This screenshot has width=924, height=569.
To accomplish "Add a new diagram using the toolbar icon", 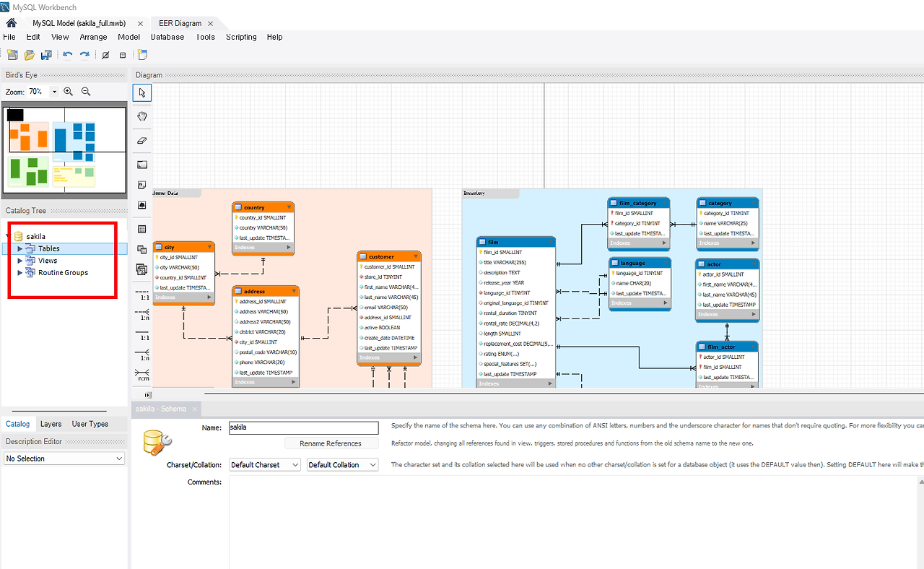I will click(x=142, y=55).
